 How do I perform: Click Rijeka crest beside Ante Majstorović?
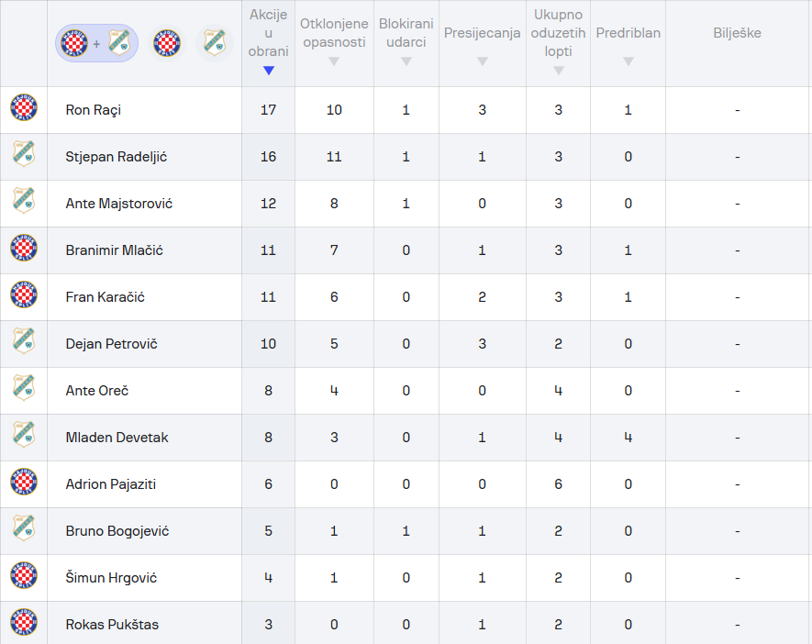[24, 201]
